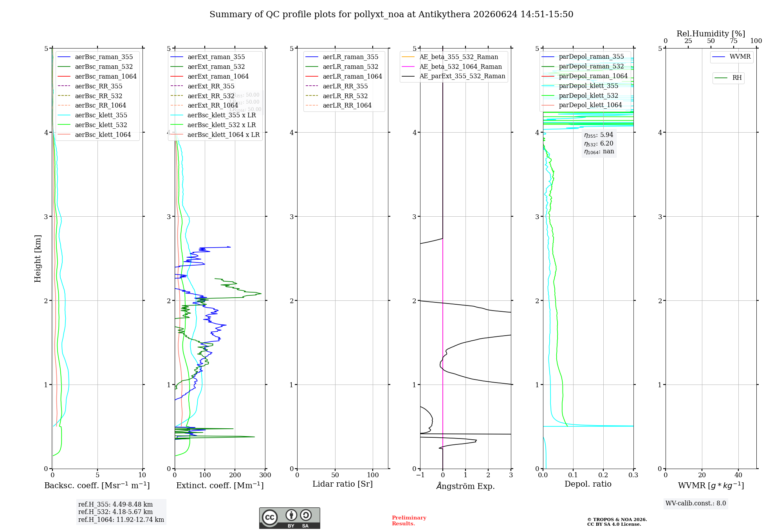The image size is (783, 532).
Task: Click the BY attribution person icon
Action: (x=291, y=515)
